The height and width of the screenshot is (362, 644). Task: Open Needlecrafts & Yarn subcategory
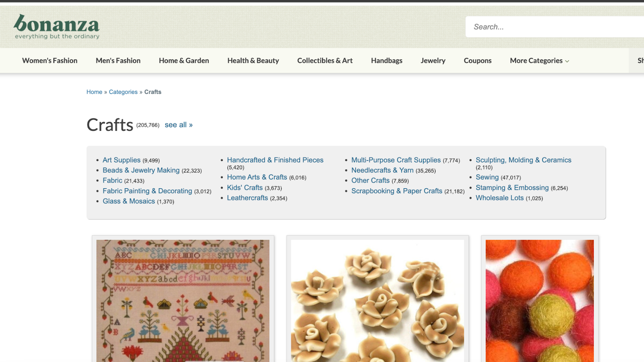click(x=382, y=171)
